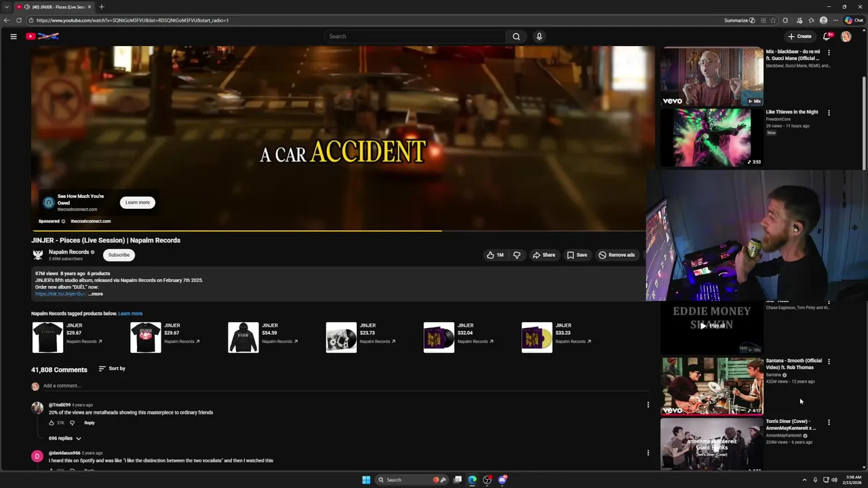
Task: Play Santana - Smooth video thumbnail
Action: click(712, 386)
